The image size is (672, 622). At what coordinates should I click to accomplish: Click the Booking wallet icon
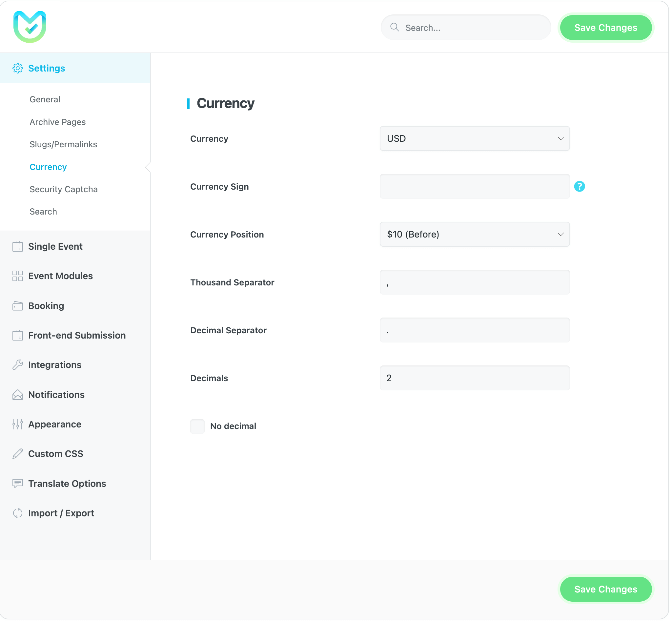[x=17, y=306]
